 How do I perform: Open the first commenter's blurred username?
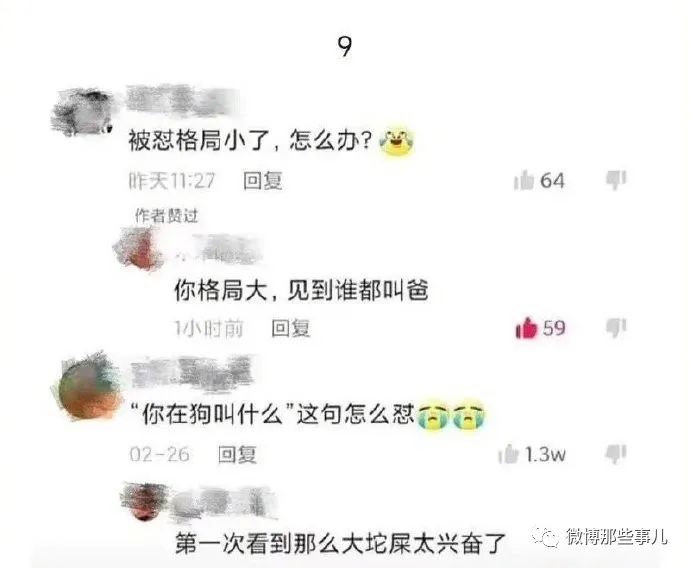pos(181,99)
